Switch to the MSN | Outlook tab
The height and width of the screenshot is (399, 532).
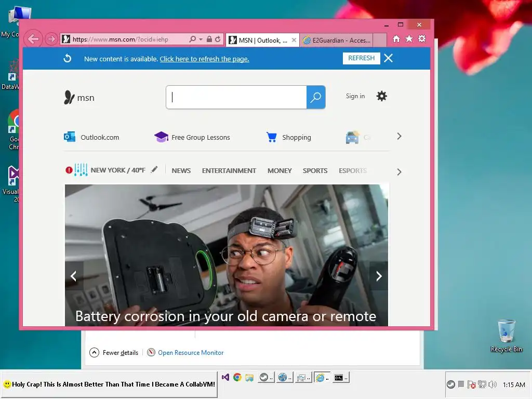tap(259, 41)
